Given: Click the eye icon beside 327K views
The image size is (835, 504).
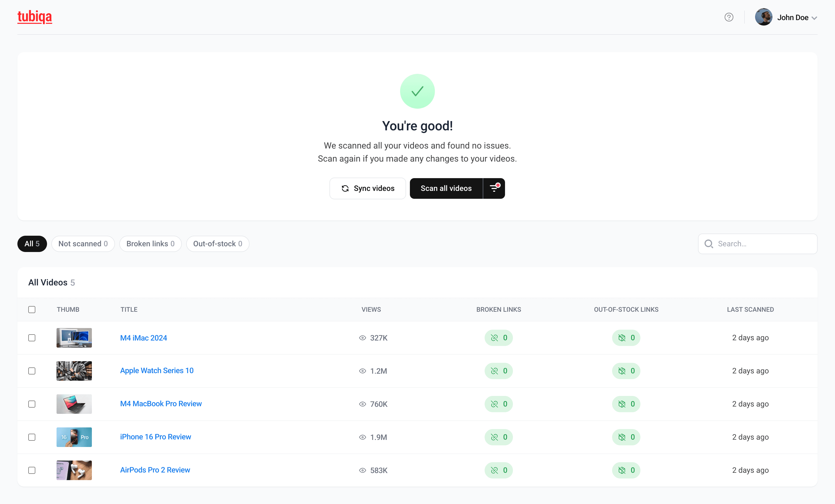Looking at the screenshot, I should (363, 338).
